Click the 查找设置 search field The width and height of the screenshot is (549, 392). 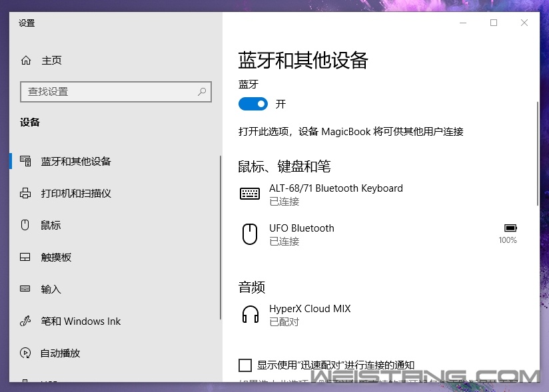pos(116,92)
